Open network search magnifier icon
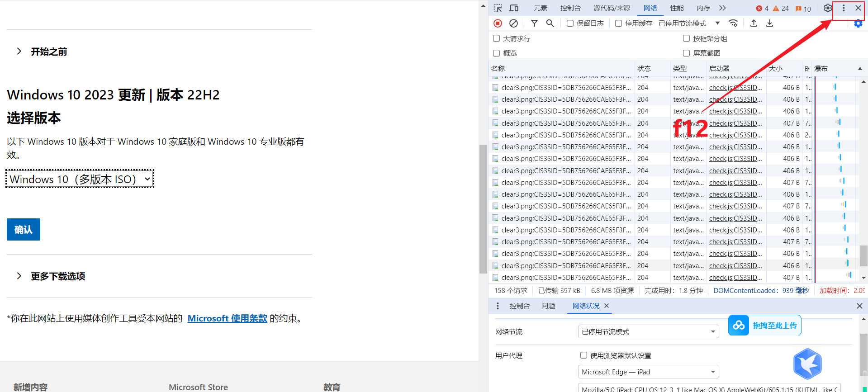This screenshot has width=868, height=392. click(550, 23)
